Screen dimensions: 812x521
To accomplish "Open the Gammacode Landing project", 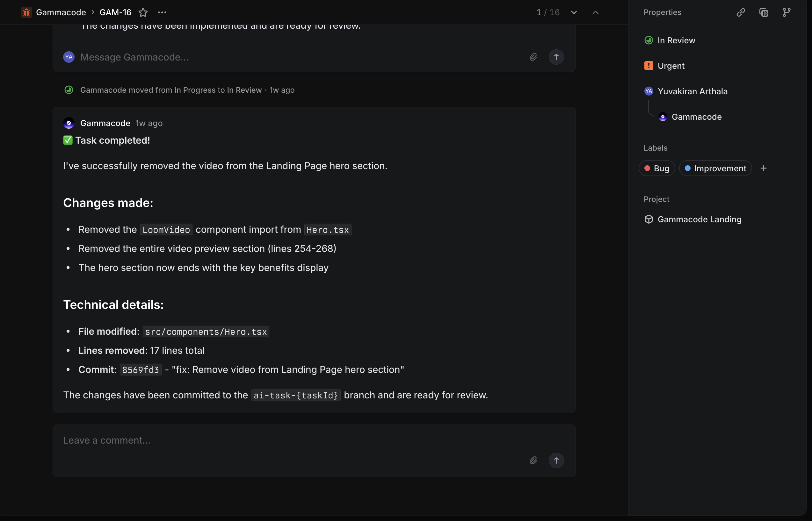I will coord(699,219).
